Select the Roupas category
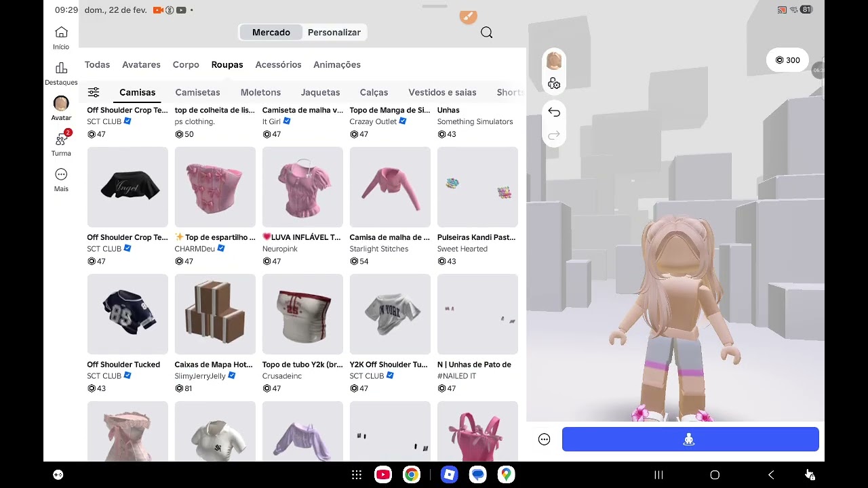The height and width of the screenshot is (488, 868). pos(227,64)
